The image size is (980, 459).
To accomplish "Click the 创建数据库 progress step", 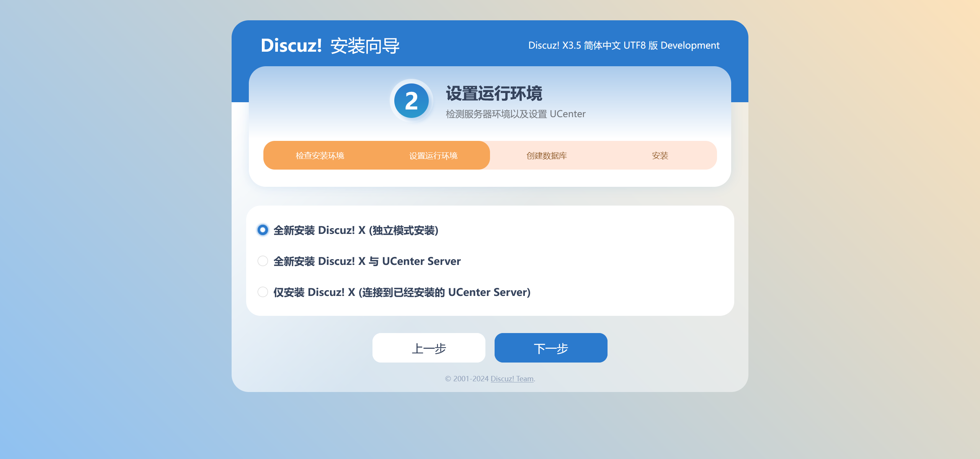I will point(546,156).
